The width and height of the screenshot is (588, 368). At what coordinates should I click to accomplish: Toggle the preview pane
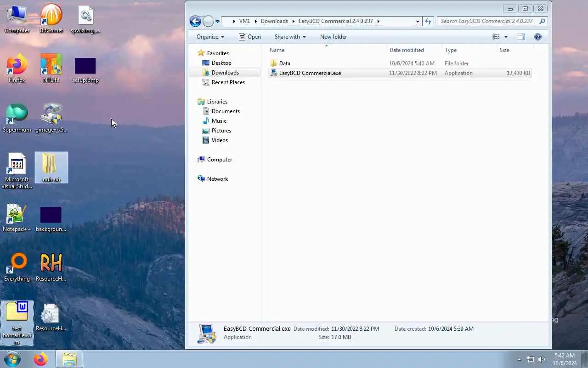pyautogui.click(x=521, y=37)
